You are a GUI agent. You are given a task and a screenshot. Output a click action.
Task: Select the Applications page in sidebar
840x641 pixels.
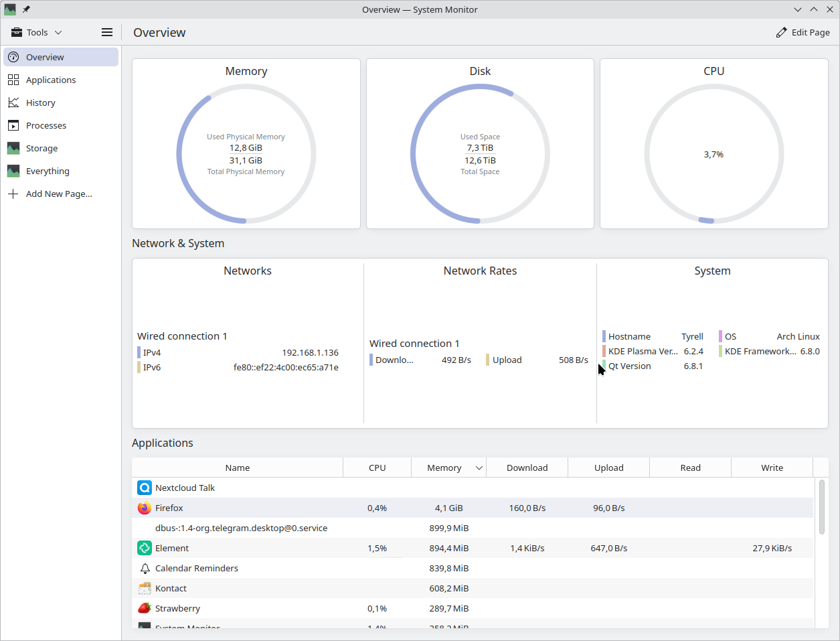click(x=51, y=80)
